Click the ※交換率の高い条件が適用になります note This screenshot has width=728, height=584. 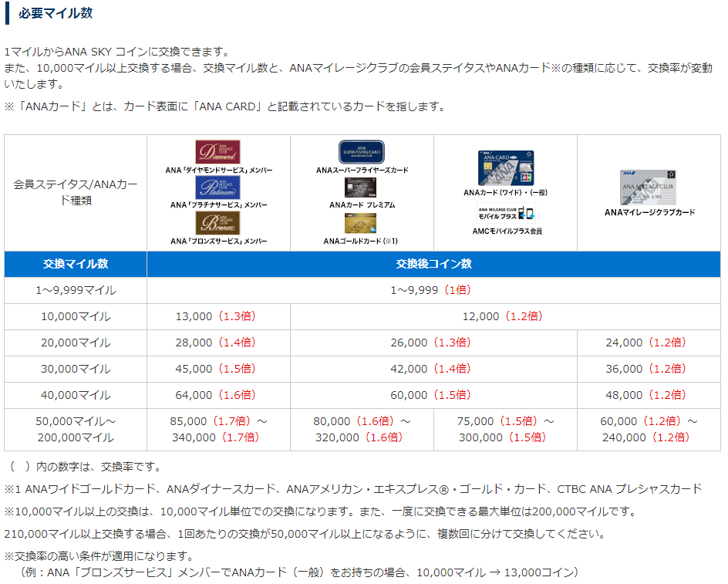(x=99, y=556)
